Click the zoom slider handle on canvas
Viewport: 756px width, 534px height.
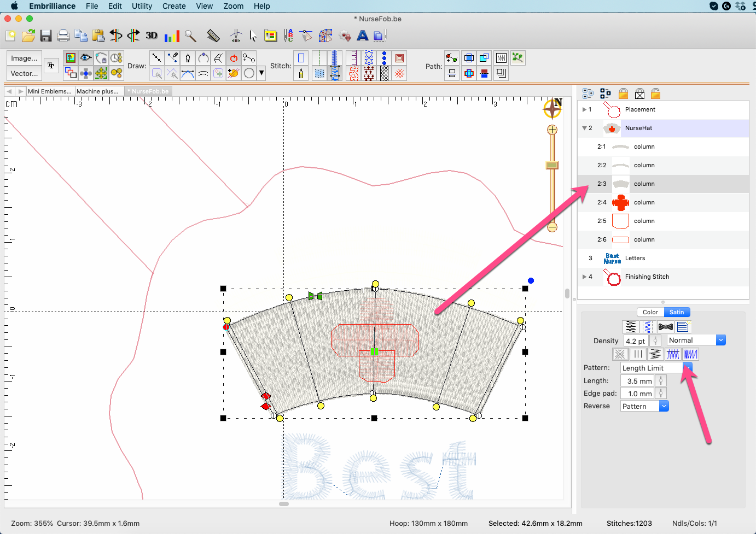(552, 165)
